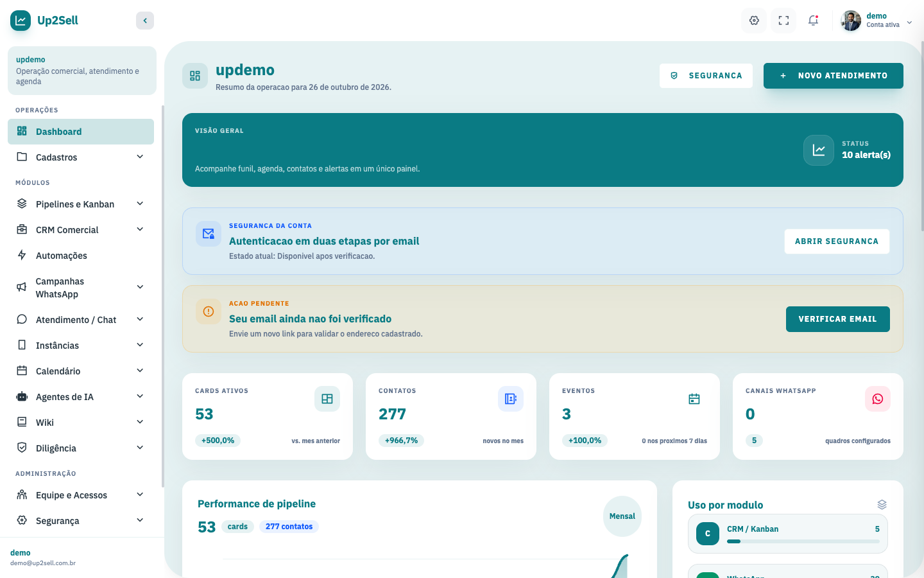
Task: Open the Dashboard menu item
Action: tap(81, 132)
